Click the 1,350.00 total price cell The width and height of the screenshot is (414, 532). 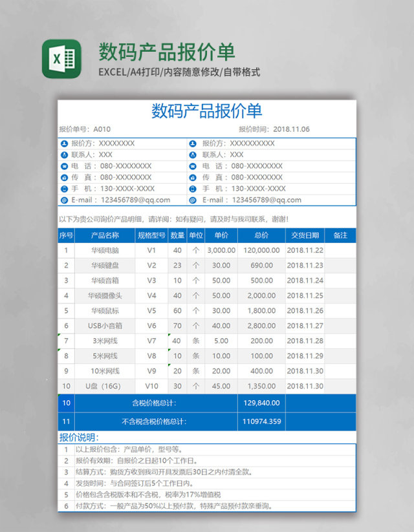pyautogui.click(x=261, y=387)
